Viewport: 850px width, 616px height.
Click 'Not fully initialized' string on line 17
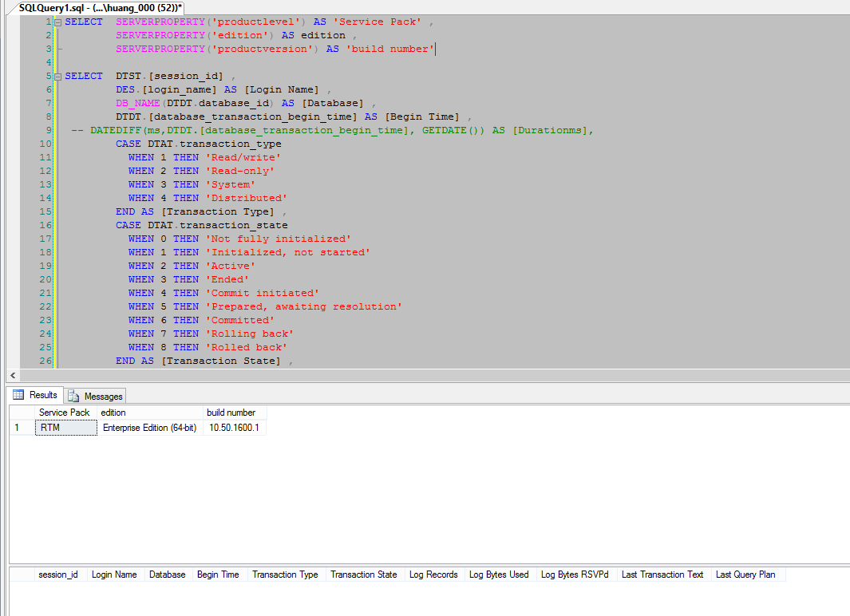click(278, 239)
